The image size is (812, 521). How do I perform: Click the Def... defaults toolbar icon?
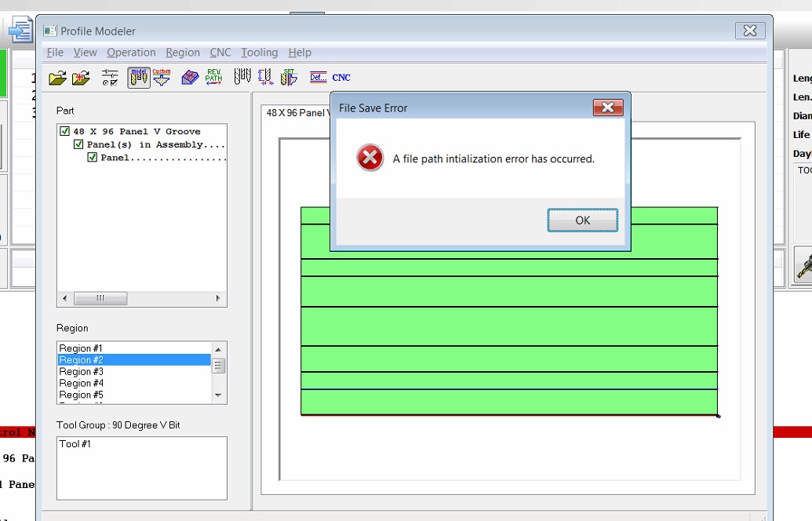coord(318,77)
